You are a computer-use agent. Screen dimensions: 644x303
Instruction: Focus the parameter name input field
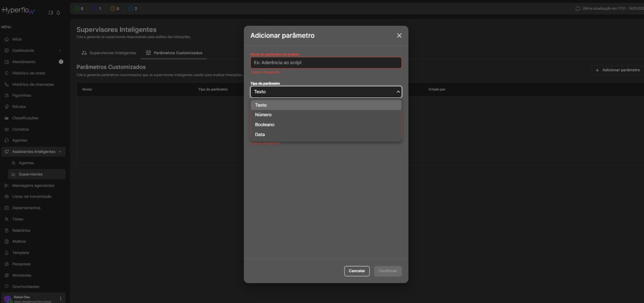[x=326, y=63]
